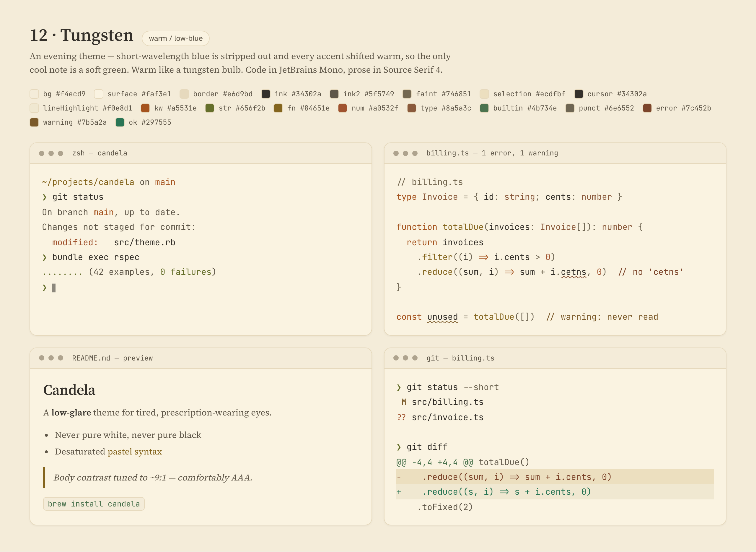Image resolution: width=756 pixels, height=552 pixels.
Task: Click the Candela heading in README
Action: tap(69, 390)
